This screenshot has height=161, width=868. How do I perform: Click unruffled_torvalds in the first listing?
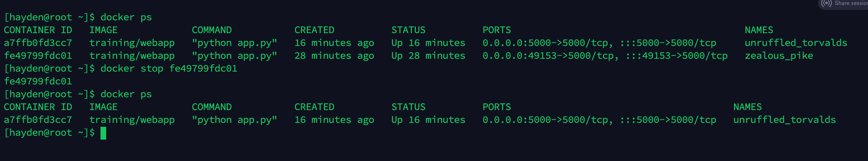pyautogui.click(x=796, y=43)
